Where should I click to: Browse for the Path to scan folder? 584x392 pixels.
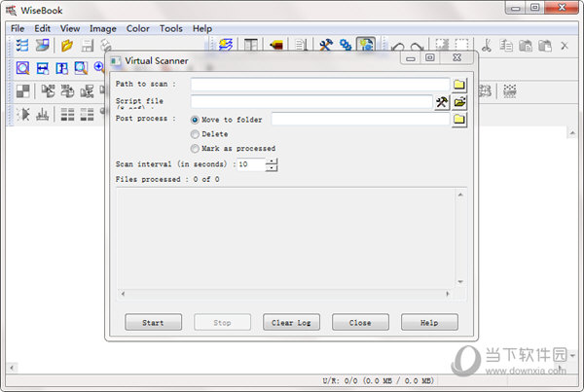[x=459, y=85]
